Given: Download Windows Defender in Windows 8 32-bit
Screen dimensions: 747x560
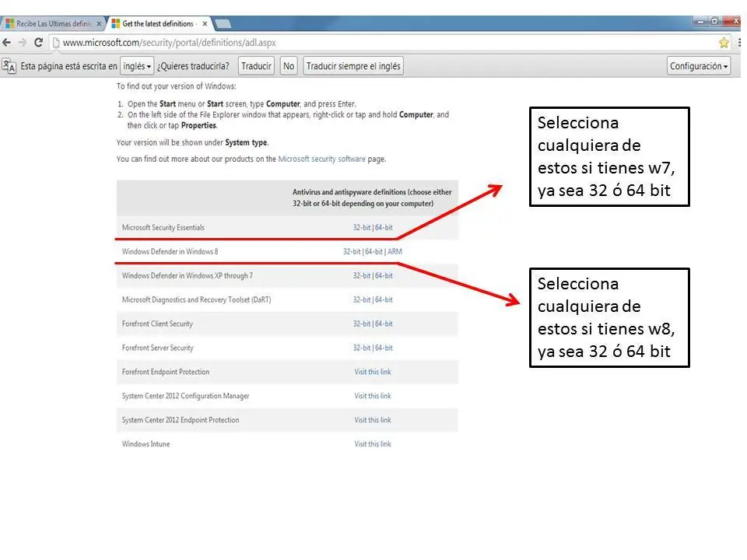Looking at the screenshot, I should tap(352, 251).
